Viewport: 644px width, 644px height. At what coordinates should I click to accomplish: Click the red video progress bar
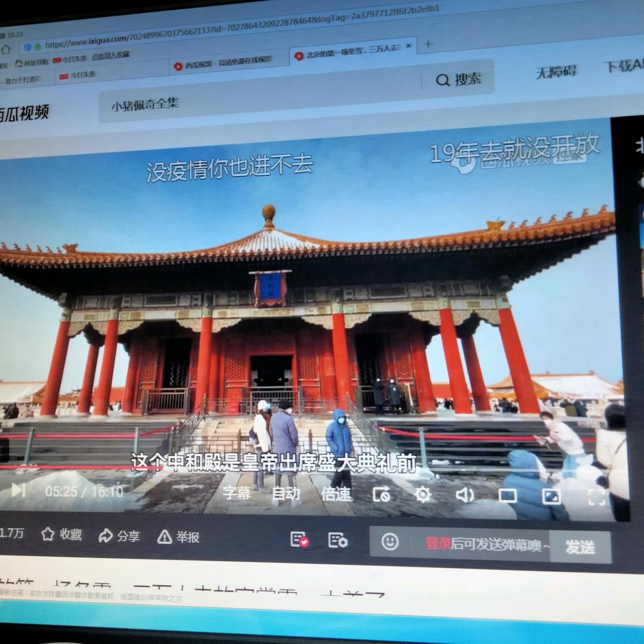78,467
